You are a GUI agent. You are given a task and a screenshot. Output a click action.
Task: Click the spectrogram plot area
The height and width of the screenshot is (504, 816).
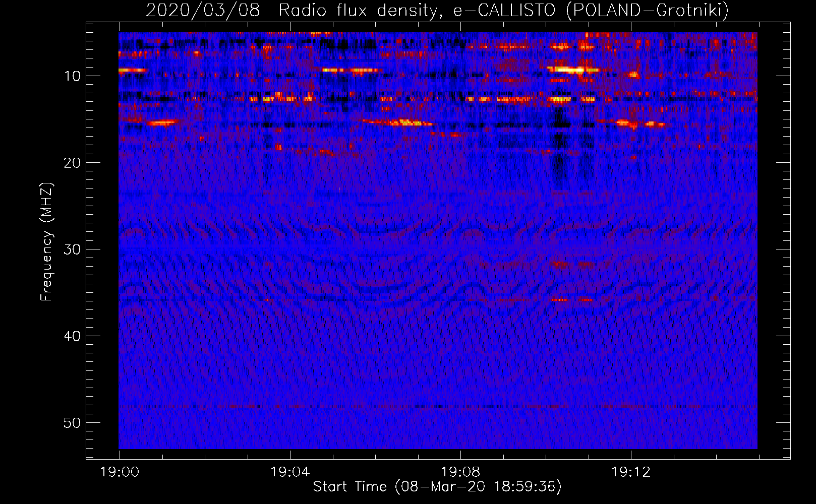tap(438, 240)
